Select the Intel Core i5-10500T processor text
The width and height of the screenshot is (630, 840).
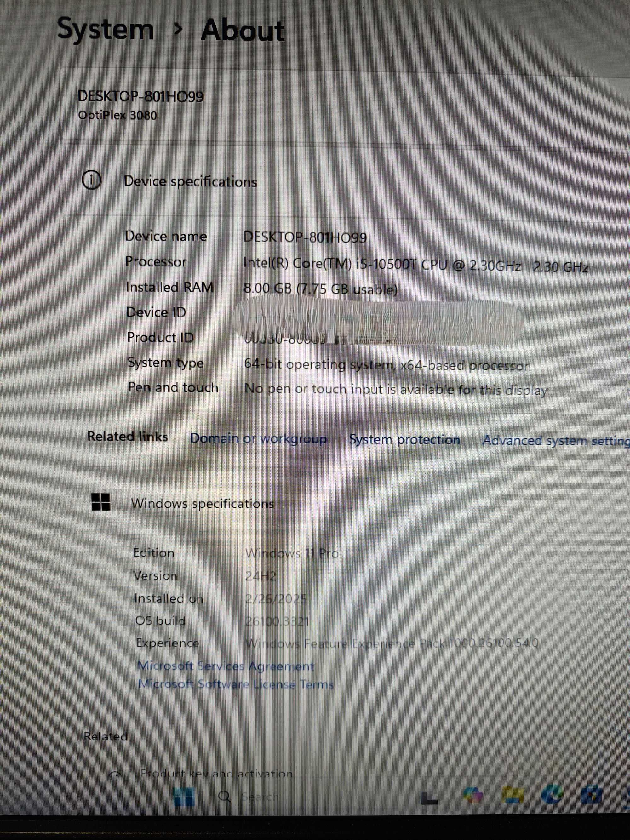click(415, 265)
